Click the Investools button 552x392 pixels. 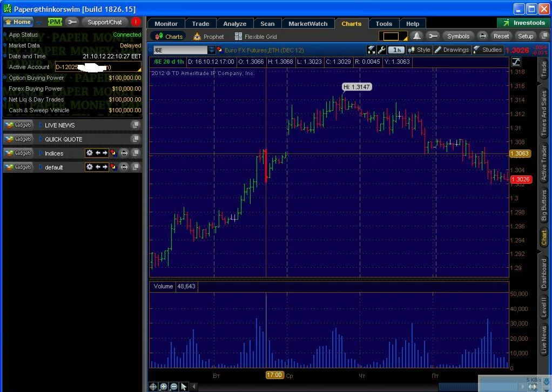[524, 23]
